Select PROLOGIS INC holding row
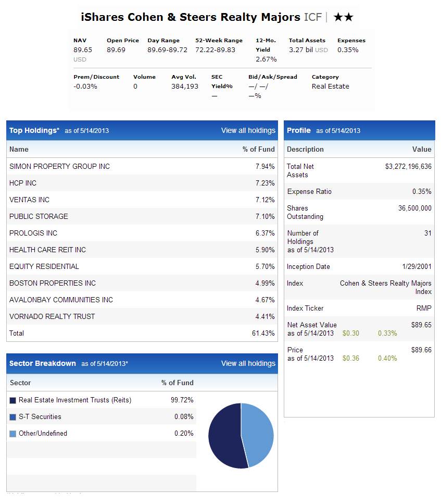 [142, 233]
